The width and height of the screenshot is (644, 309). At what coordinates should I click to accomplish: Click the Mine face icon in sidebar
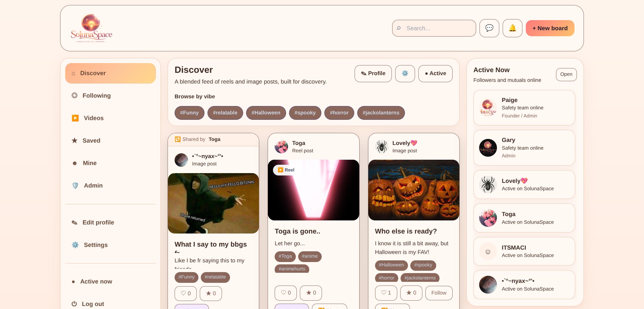pos(75,163)
